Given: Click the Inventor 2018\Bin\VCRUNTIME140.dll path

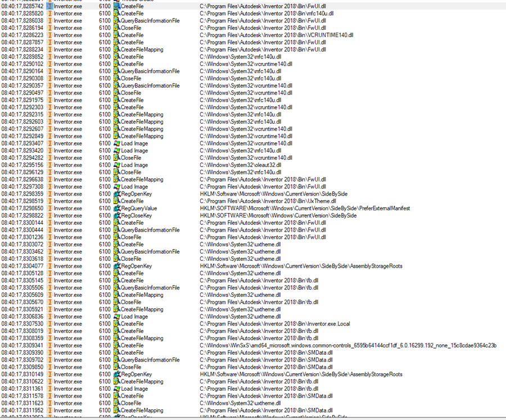Looking at the screenshot, I should point(277,35).
